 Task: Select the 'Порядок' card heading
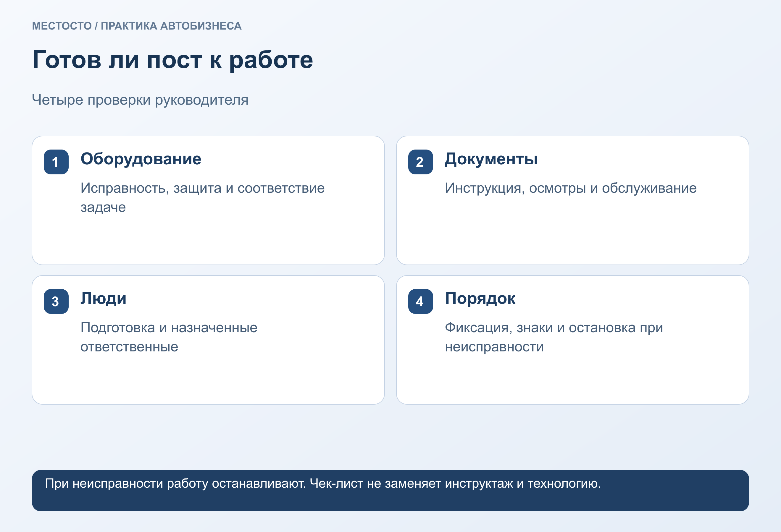(480, 299)
